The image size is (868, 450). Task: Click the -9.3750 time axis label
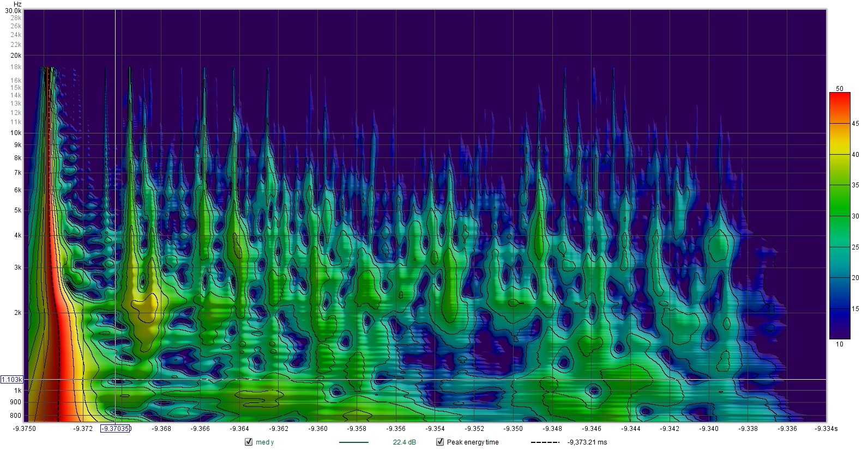(x=24, y=429)
